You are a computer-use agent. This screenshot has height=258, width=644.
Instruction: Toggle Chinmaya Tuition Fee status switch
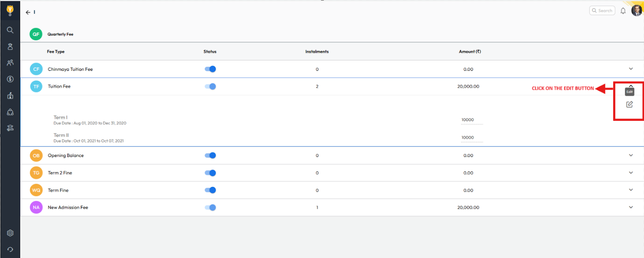(210, 69)
